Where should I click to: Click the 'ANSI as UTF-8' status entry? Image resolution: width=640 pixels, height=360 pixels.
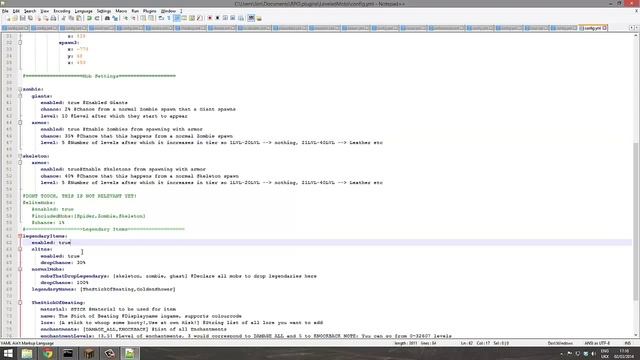597,343
